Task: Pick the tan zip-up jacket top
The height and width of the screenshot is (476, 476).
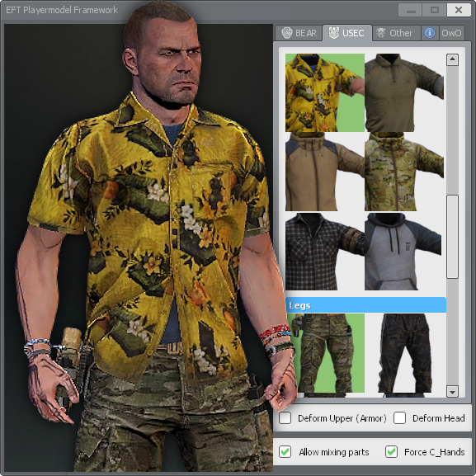Action: point(325,172)
